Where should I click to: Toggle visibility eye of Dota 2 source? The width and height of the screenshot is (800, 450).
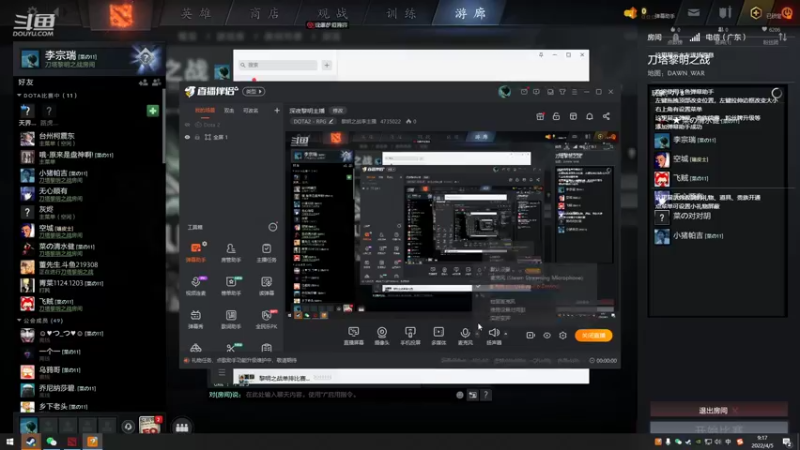pyautogui.click(x=187, y=124)
